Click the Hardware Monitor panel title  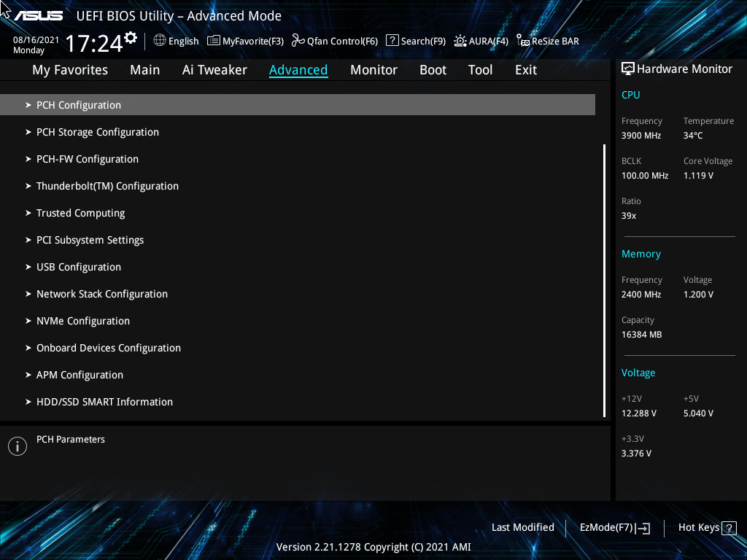[684, 69]
